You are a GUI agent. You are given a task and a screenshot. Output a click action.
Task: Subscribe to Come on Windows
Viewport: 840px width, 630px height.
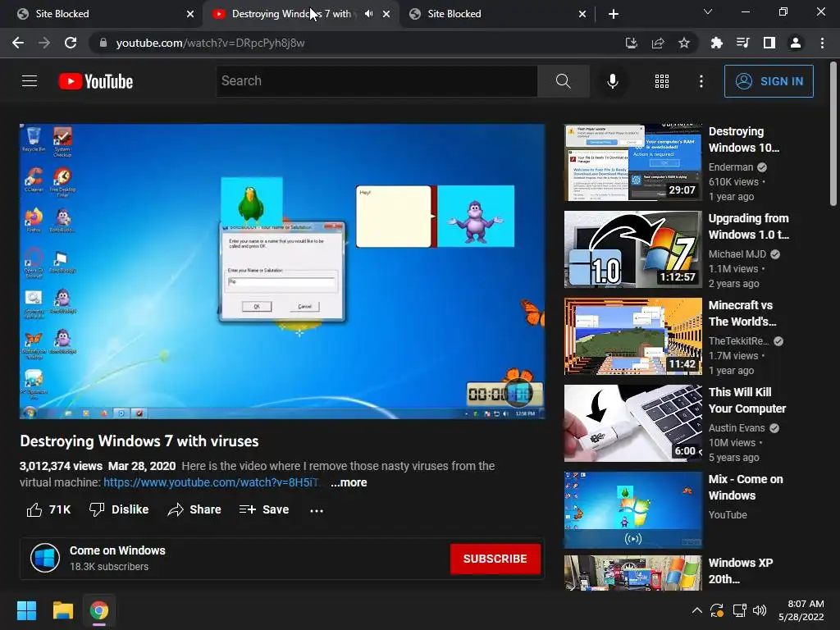[x=495, y=559]
